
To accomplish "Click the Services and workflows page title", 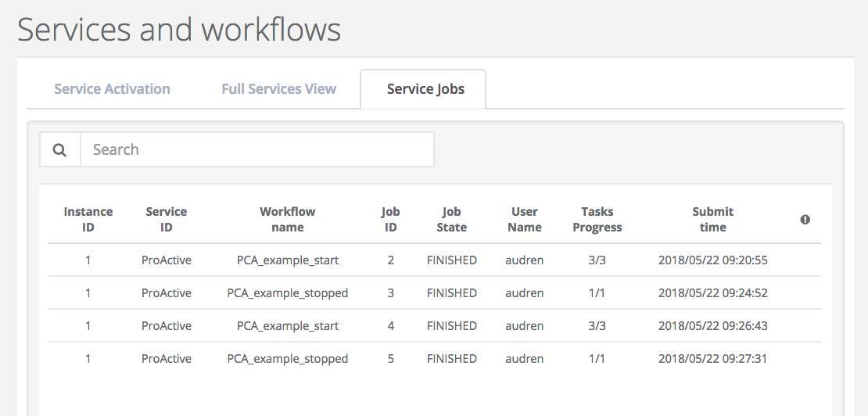I will pos(179,29).
